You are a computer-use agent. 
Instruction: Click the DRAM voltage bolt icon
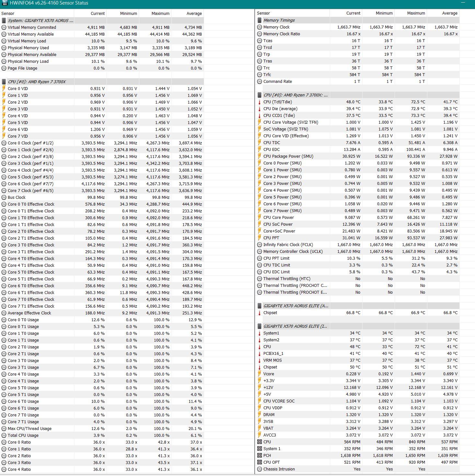pos(260,414)
